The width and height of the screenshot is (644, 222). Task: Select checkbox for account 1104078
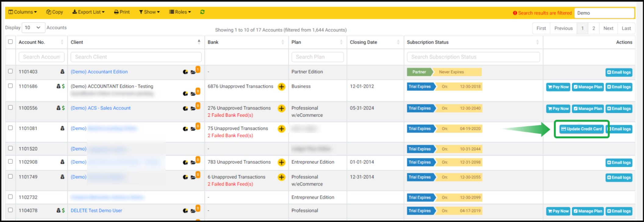point(10,210)
